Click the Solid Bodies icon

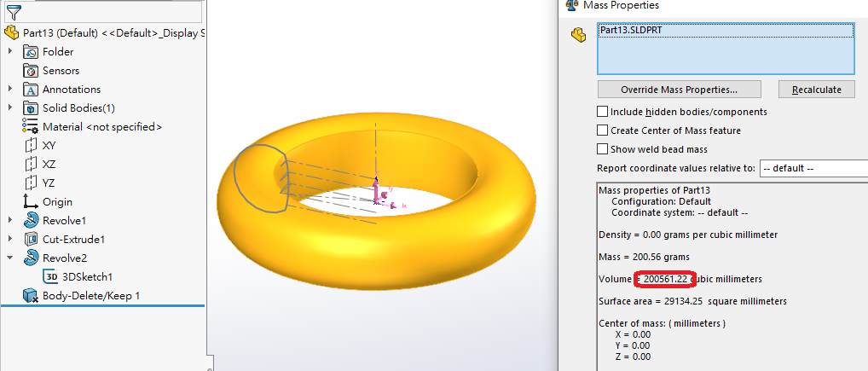click(30, 108)
